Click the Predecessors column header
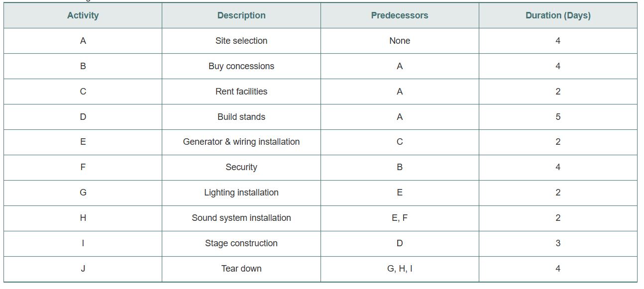Viewport: 644px width, 289px height. pyautogui.click(x=400, y=15)
